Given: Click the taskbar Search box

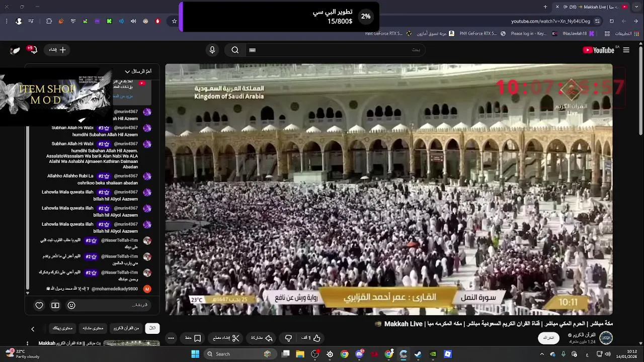Looking at the screenshot, I should [240, 354].
